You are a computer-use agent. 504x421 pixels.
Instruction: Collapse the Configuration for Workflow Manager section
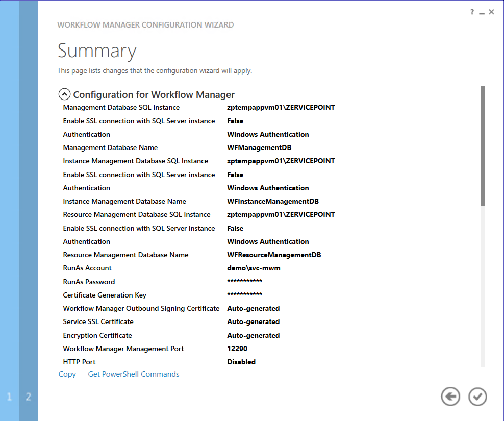(x=65, y=94)
